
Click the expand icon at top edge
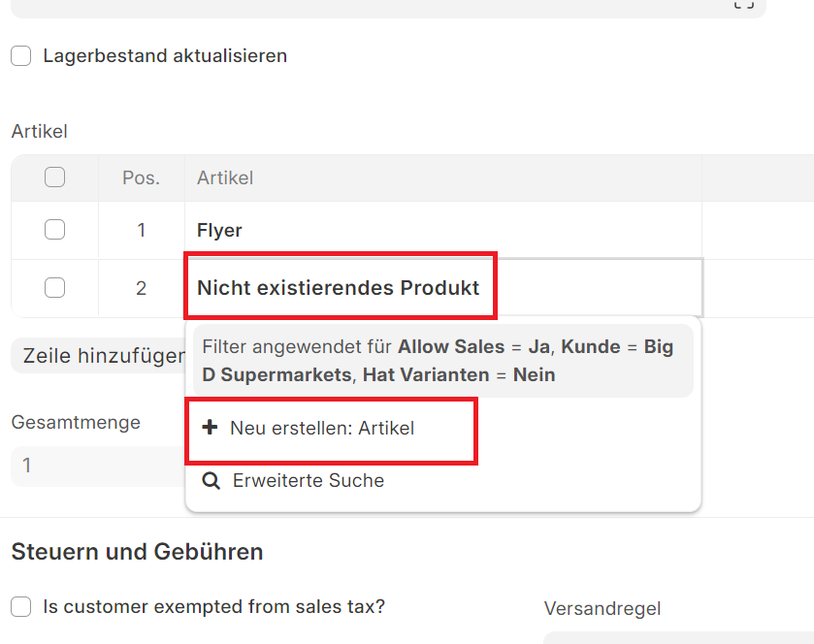click(743, 5)
